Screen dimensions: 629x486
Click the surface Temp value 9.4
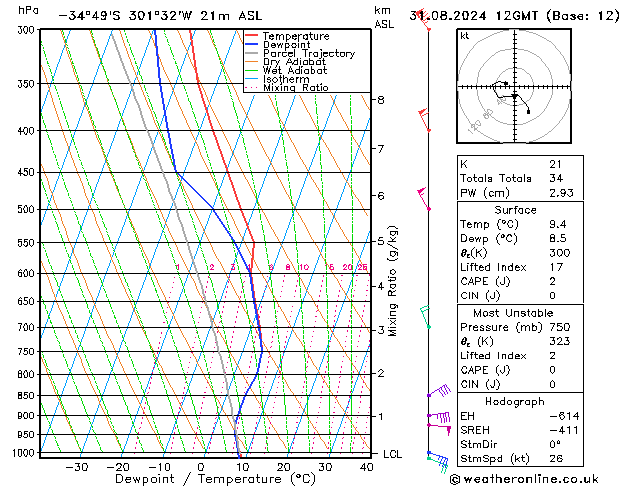click(558, 224)
